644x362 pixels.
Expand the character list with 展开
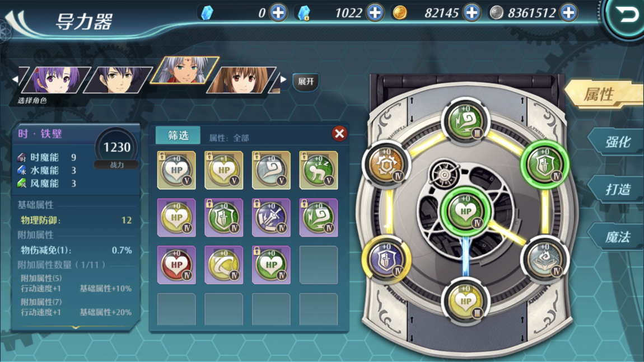pyautogui.click(x=306, y=81)
